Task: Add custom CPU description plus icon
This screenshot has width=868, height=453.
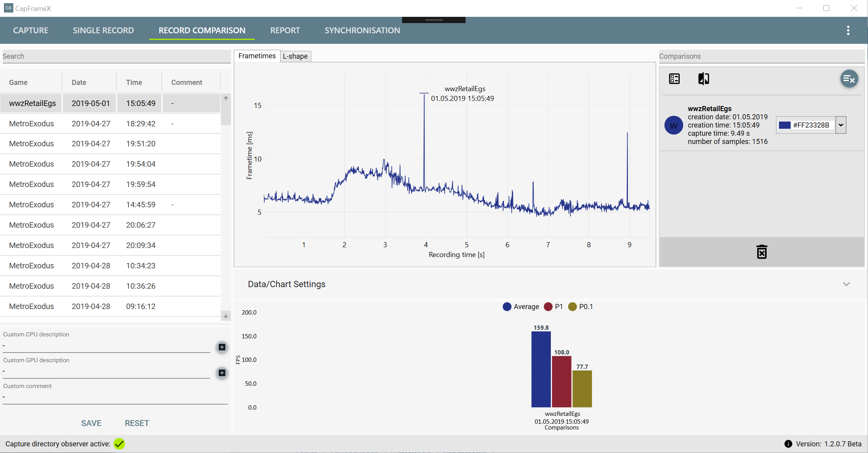Action: 222,347
